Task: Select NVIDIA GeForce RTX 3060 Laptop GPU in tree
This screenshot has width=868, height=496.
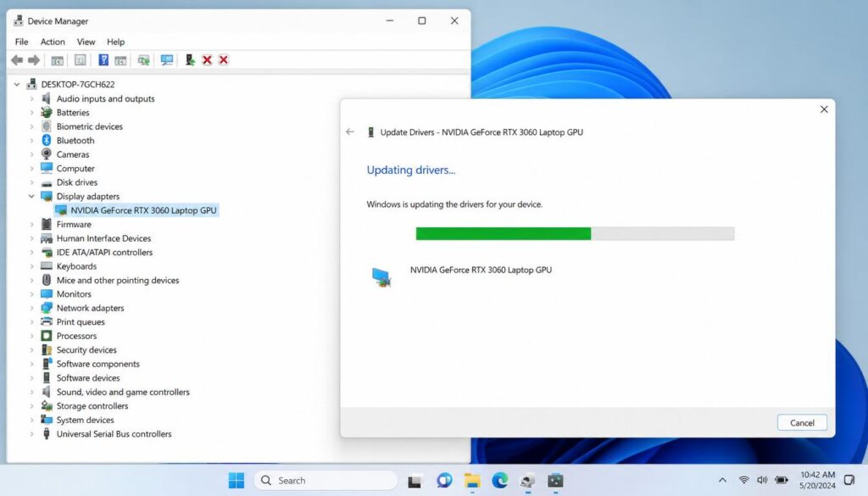Action: [136, 210]
